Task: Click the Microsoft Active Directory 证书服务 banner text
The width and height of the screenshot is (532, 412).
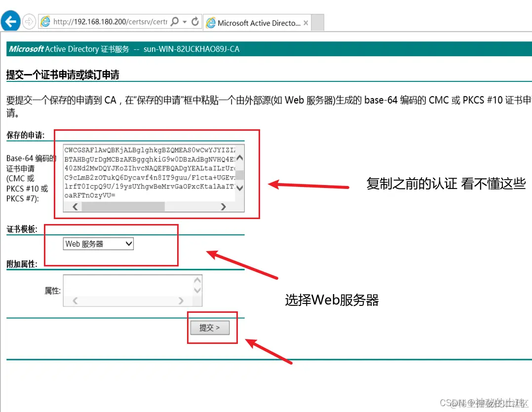Action: [x=69, y=49]
